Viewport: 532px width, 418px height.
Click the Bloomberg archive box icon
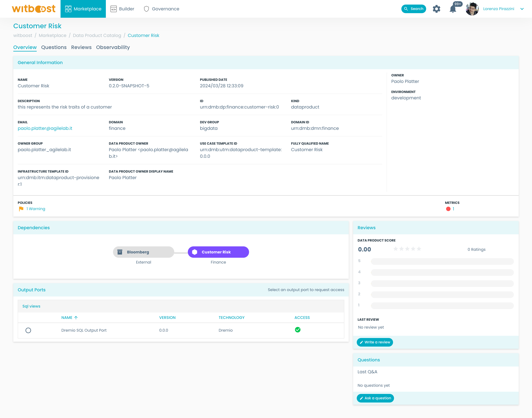coord(120,252)
